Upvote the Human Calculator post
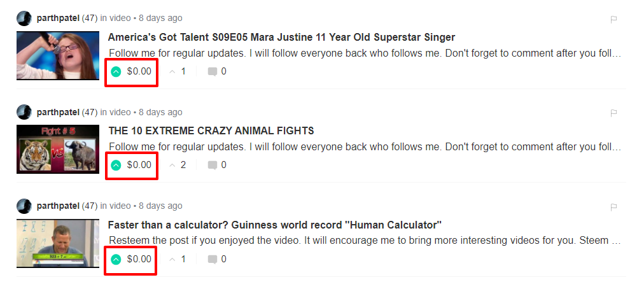This screenshot has height=289, width=644. 116,260
